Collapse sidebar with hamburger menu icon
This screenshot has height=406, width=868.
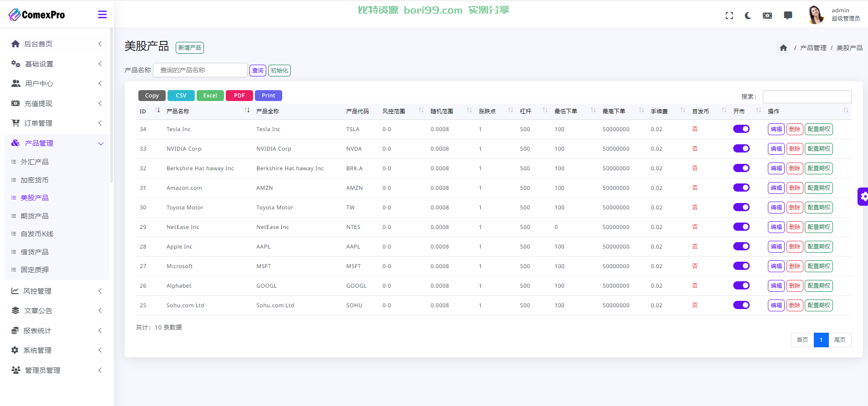pyautogui.click(x=102, y=15)
